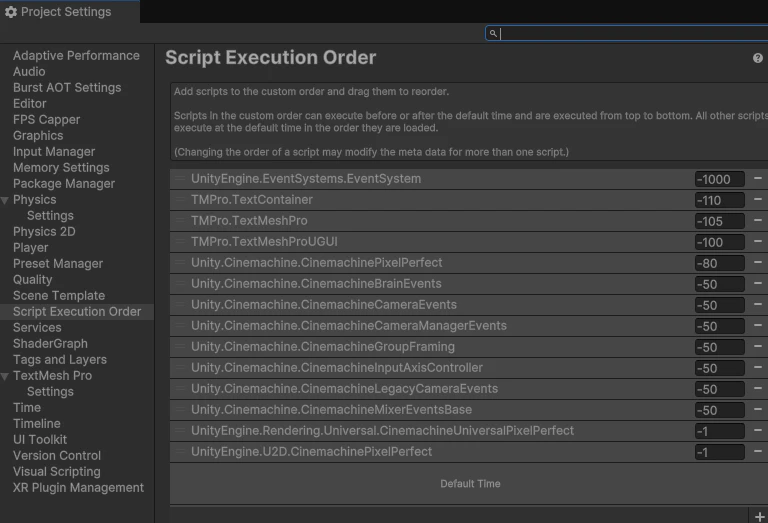Edit the -1000 order value for EventSystem
The width and height of the screenshot is (768, 523).
[720, 179]
